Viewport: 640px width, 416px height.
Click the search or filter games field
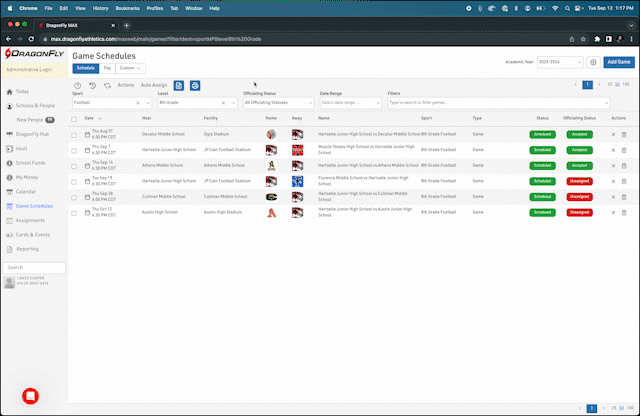(x=450, y=102)
